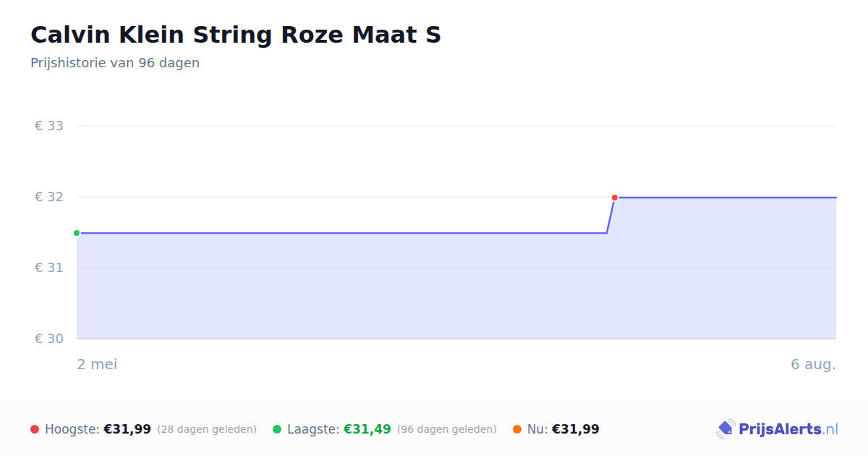
Task: Click the red dot next to Hoogste legend
Action: 35,429
